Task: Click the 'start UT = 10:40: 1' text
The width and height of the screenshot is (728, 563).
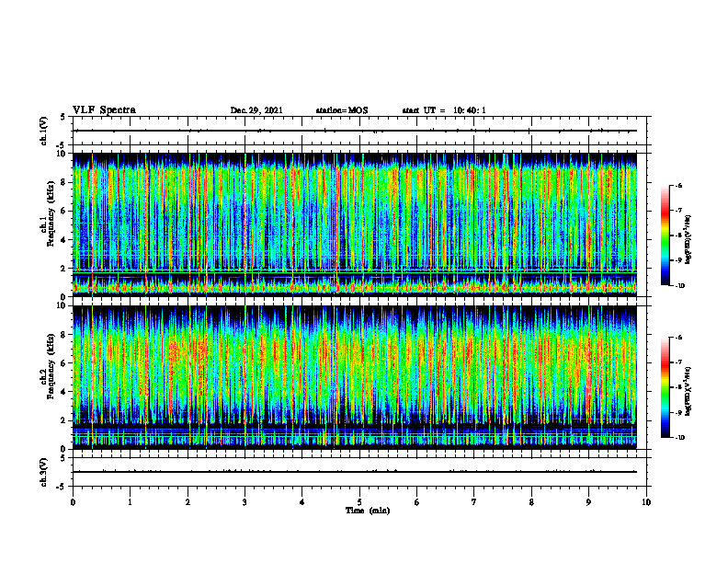Action: click(444, 110)
